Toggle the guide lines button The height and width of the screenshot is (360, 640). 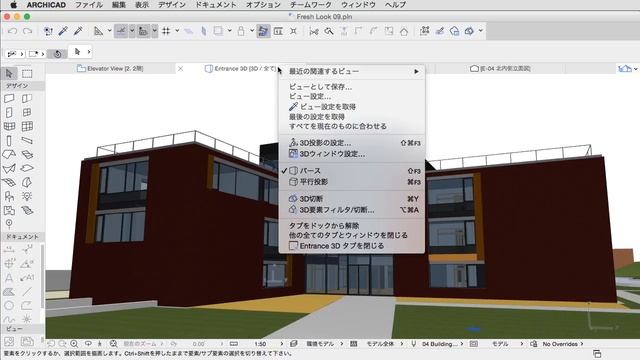coord(121,31)
